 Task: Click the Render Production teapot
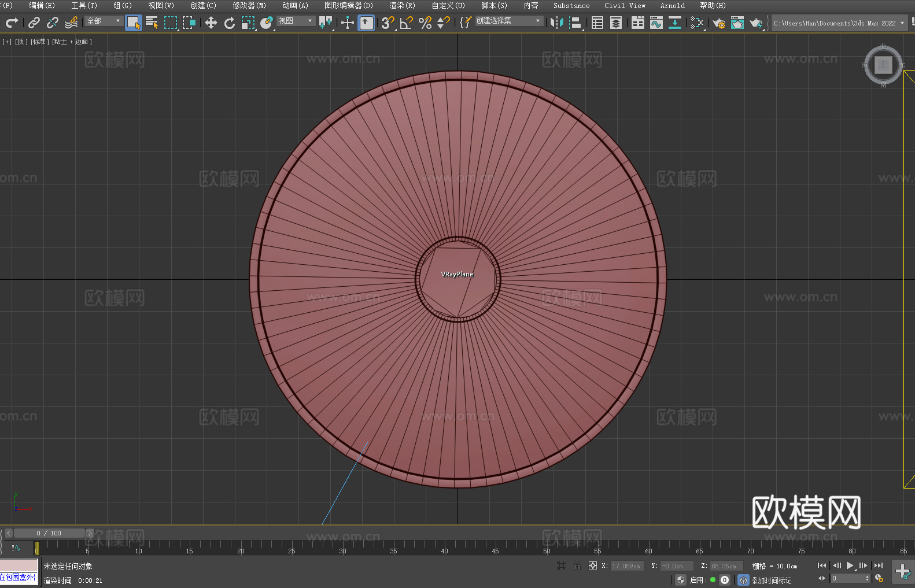(756, 23)
